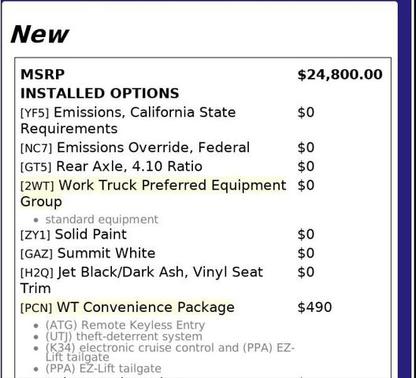
Task: Select the MSRP label
Action: pyautogui.click(x=42, y=74)
